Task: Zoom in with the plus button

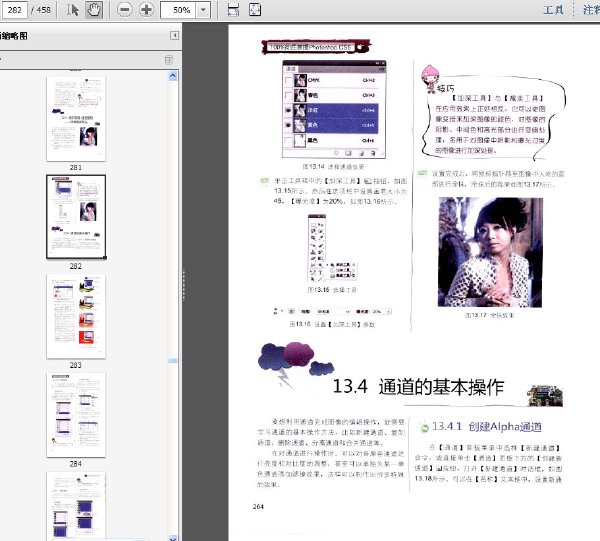Action: tap(146, 10)
